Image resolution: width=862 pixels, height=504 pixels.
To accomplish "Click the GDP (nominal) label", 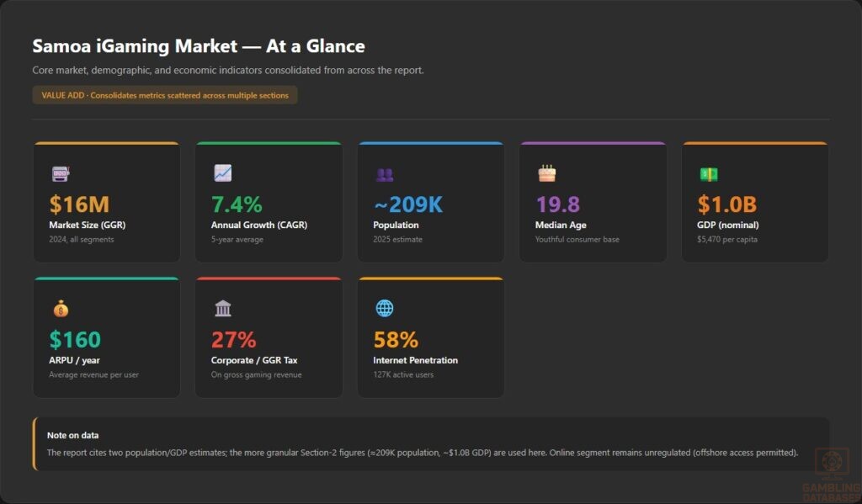I will click(728, 225).
